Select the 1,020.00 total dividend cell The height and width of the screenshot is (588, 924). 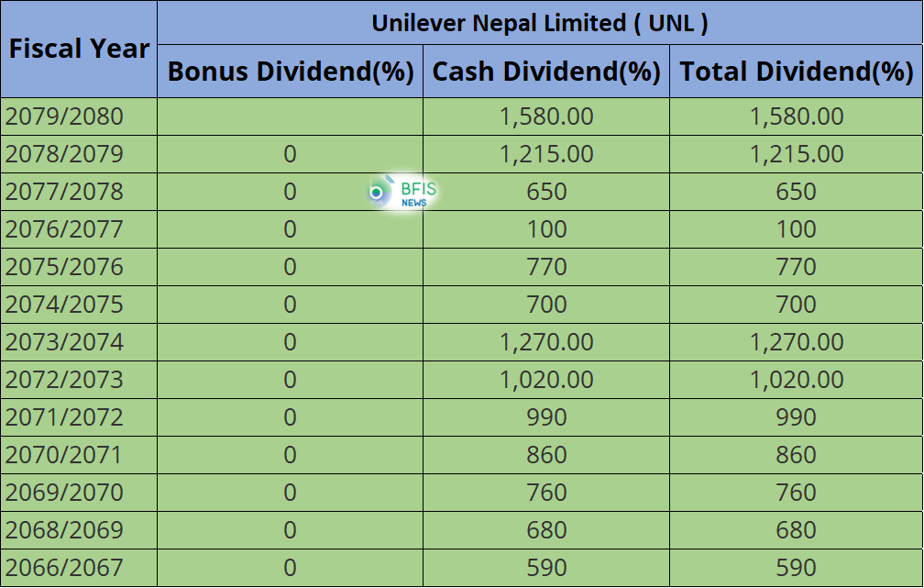pos(796,380)
